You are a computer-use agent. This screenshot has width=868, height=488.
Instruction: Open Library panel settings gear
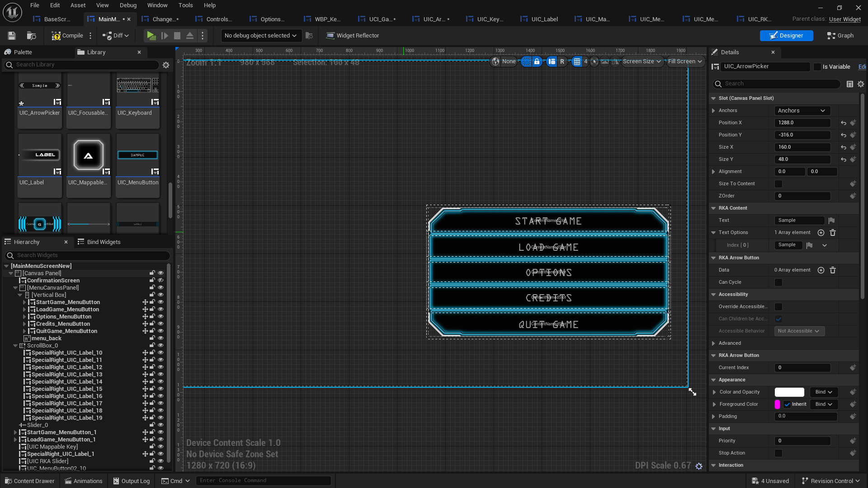pos(166,65)
